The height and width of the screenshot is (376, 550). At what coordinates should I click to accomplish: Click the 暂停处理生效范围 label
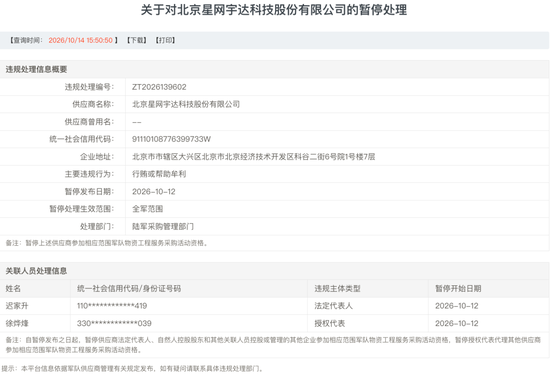click(82, 209)
